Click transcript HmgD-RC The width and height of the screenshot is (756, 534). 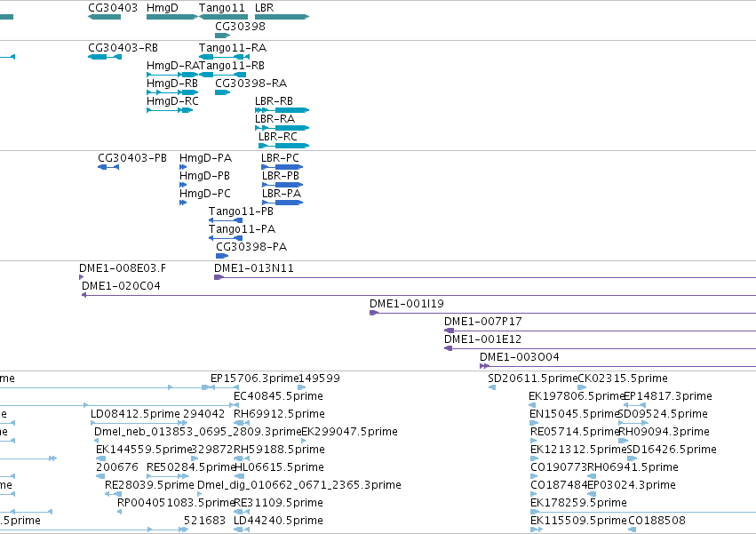click(170, 110)
